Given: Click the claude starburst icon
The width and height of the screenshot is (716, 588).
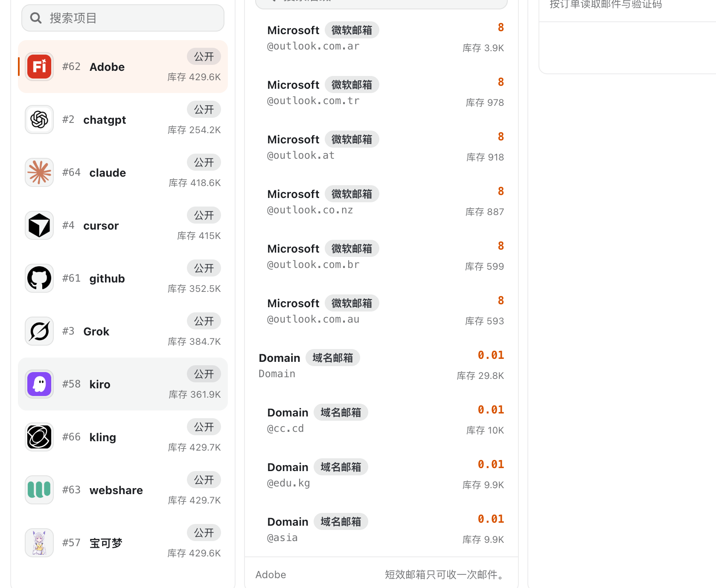Looking at the screenshot, I should 39,172.
